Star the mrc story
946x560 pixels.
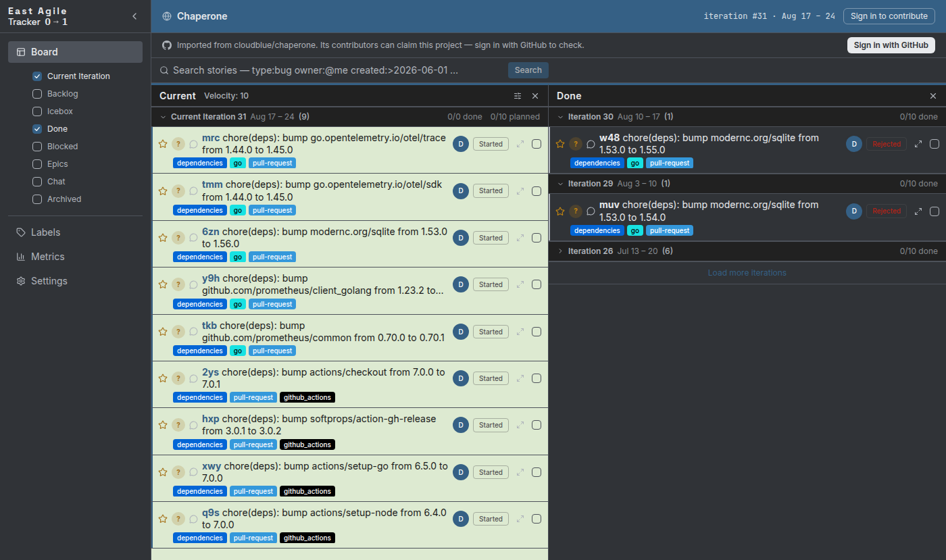pyautogui.click(x=162, y=144)
